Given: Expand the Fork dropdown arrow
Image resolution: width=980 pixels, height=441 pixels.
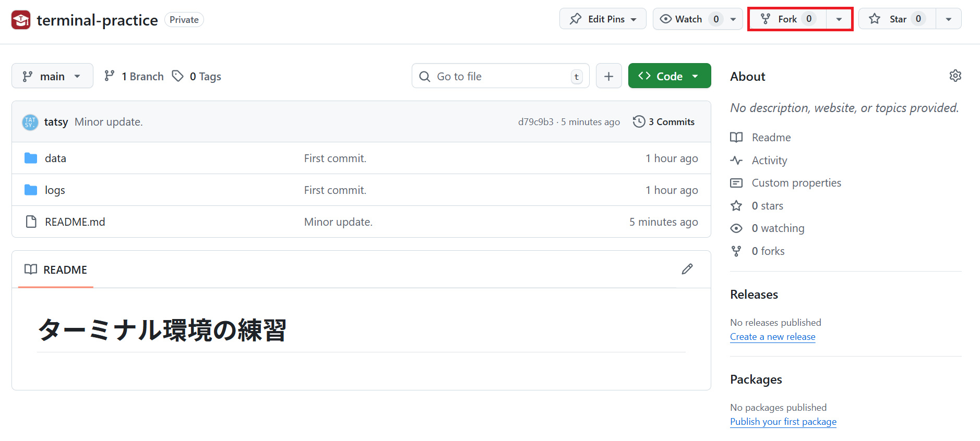Looking at the screenshot, I should [839, 19].
